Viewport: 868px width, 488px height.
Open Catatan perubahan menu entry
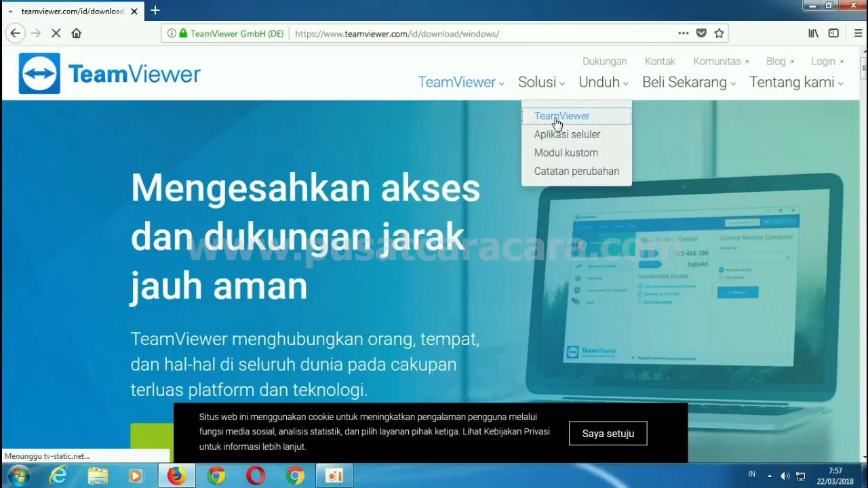pyautogui.click(x=576, y=171)
